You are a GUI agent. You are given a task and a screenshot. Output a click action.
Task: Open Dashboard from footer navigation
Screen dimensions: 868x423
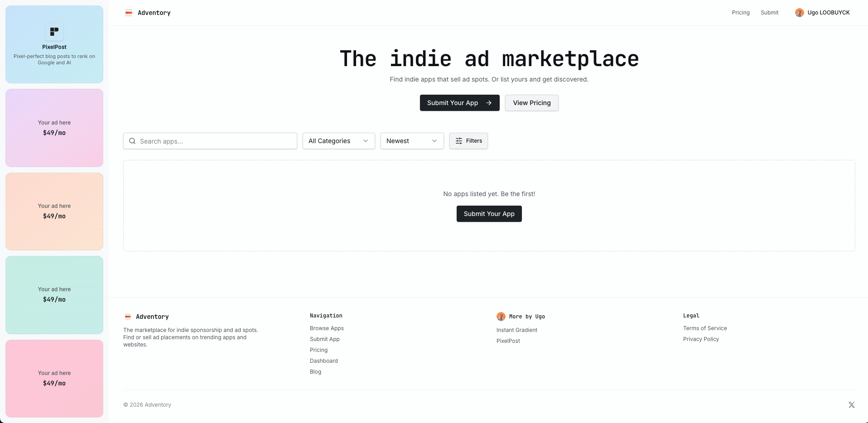323,361
